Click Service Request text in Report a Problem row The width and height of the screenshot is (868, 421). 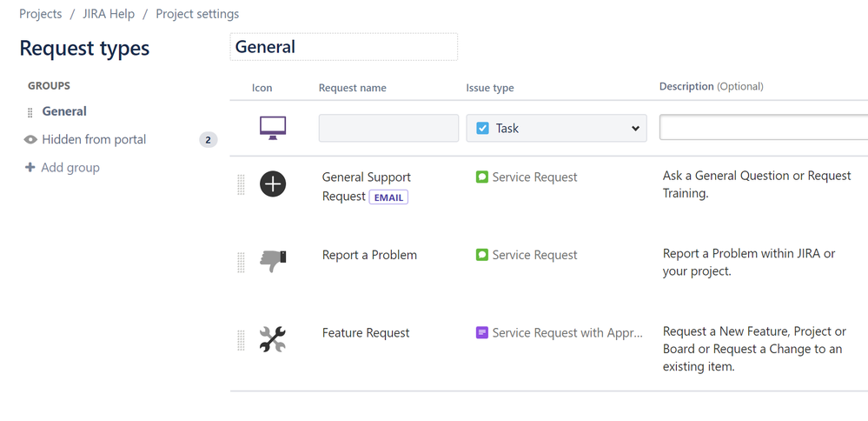pyautogui.click(x=534, y=255)
